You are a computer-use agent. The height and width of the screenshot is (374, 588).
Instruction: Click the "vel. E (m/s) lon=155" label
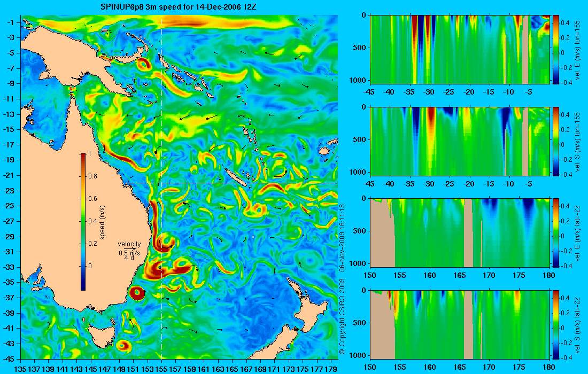pyautogui.click(x=577, y=50)
